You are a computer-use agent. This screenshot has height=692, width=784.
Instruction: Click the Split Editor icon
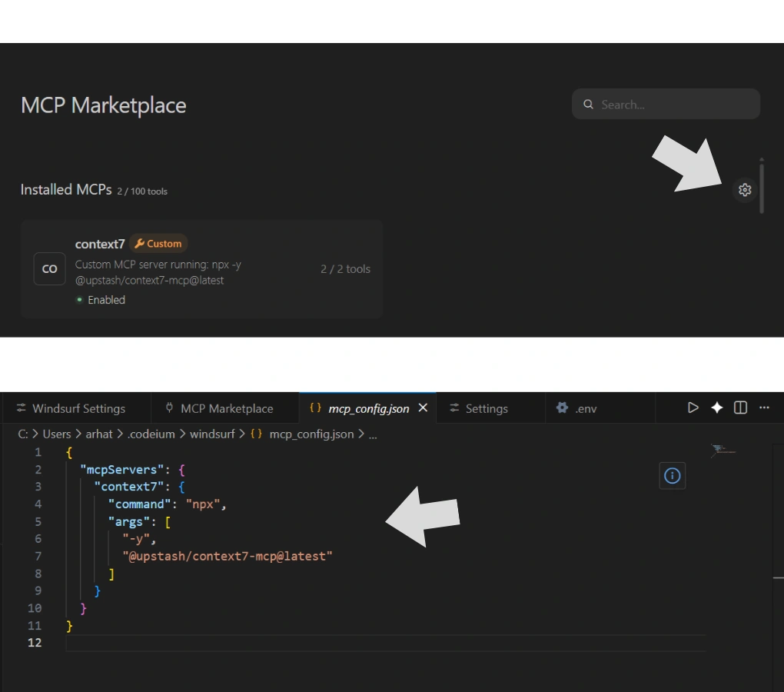740,408
